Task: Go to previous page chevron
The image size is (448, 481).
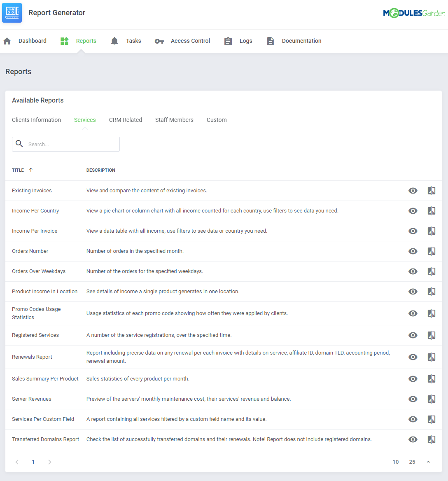Action: pyautogui.click(x=17, y=462)
